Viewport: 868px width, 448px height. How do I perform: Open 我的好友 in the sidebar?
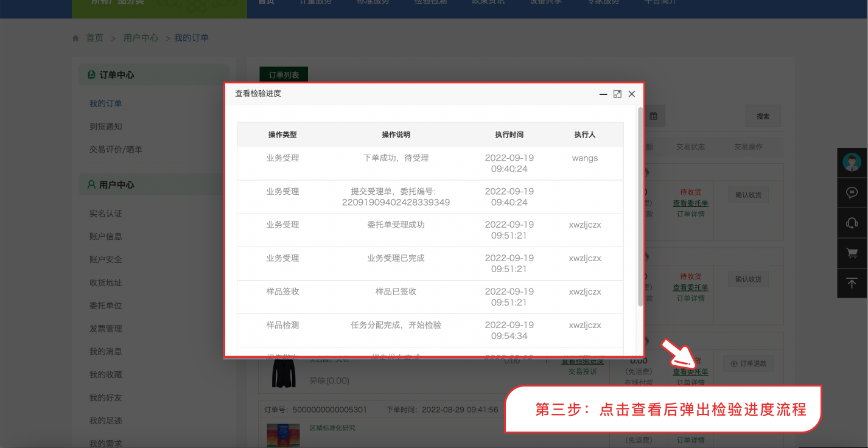106,397
